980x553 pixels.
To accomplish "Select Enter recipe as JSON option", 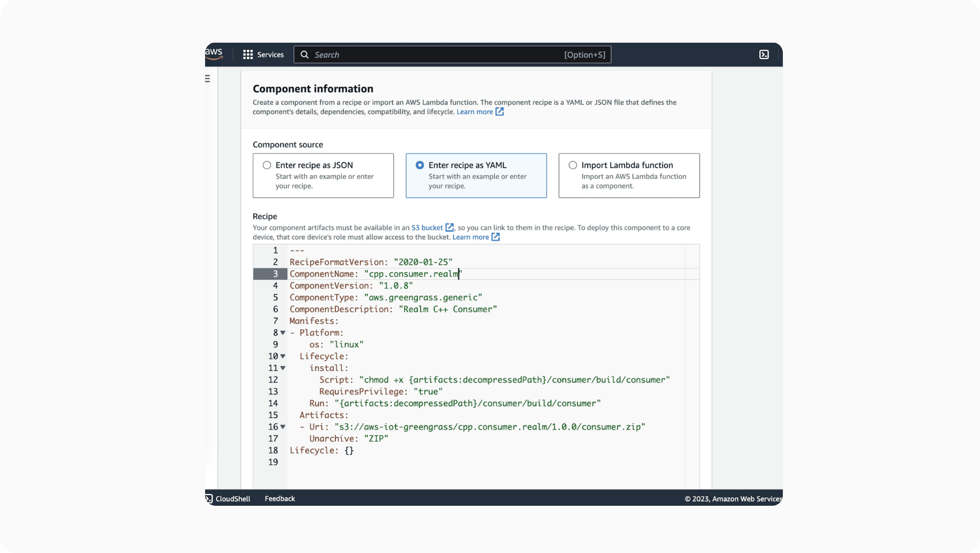I will tap(323, 176).
